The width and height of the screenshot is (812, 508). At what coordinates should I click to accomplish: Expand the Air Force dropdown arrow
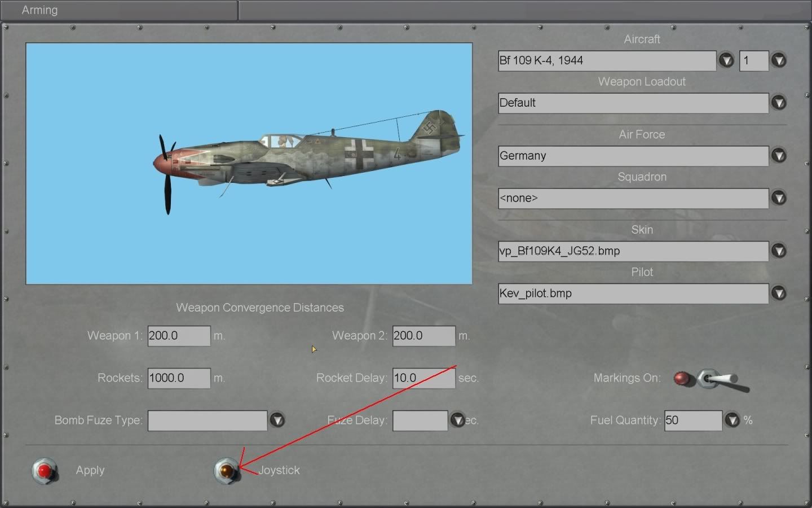[x=779, y=155]
